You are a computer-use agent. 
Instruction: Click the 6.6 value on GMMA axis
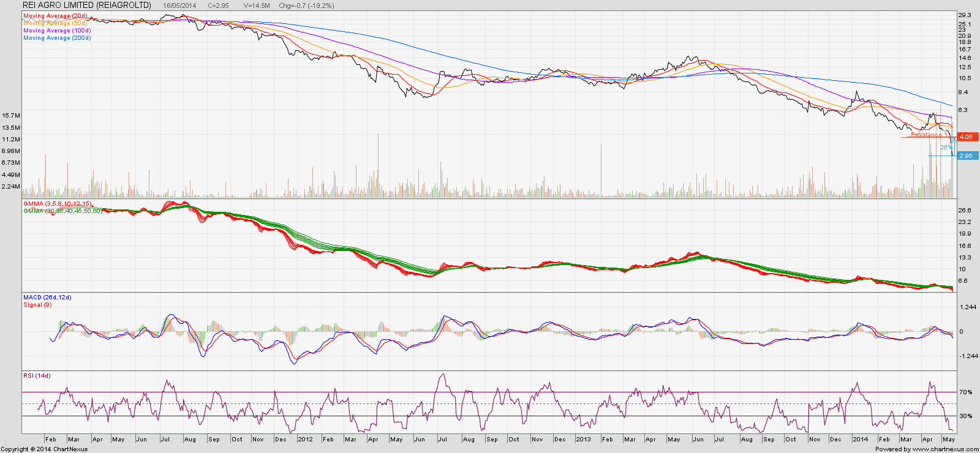tap(963, 281)
